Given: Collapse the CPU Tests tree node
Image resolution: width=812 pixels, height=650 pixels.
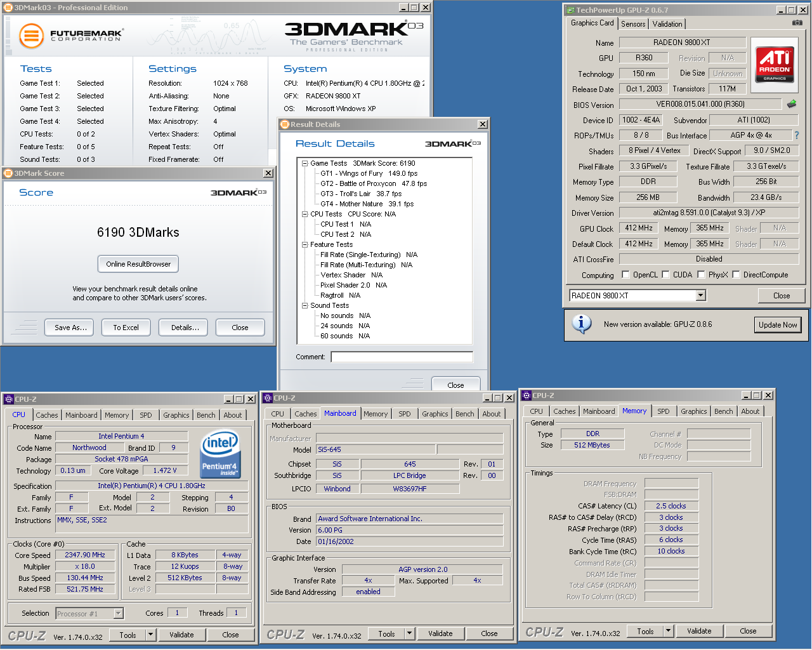Looking at the screenshot, I should [304, 214].
